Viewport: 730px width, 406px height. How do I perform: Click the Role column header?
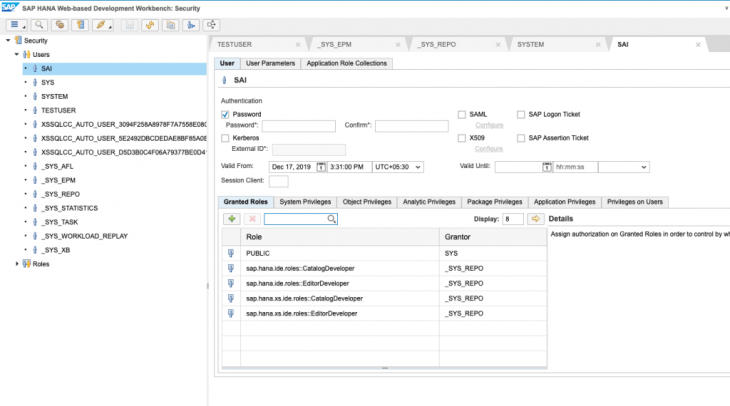point(340,237)
